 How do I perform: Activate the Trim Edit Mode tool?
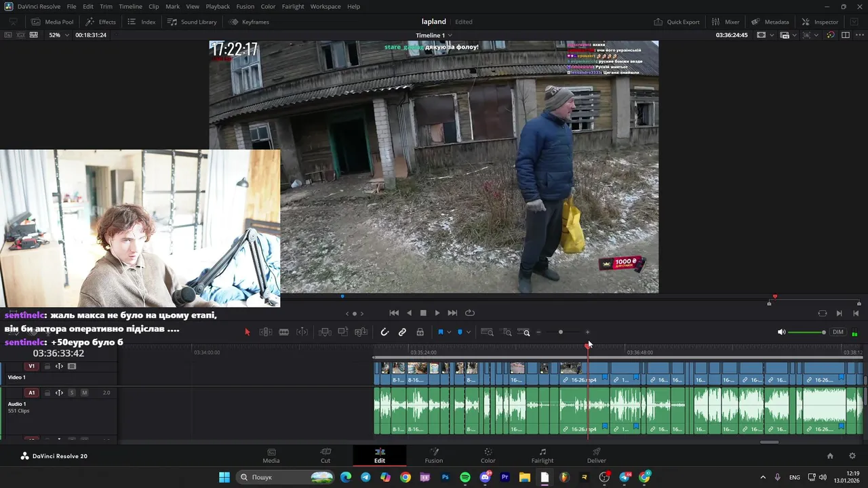click(266, 332)
